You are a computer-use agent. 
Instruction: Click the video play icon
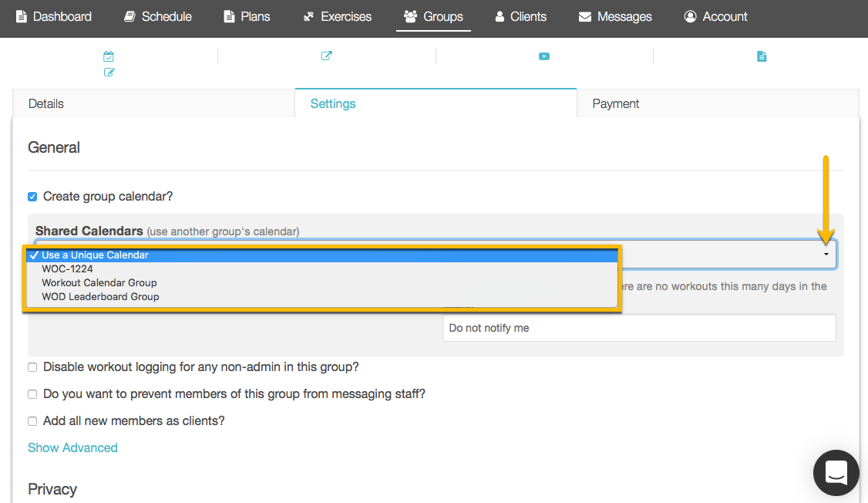[x=544, y=56]
